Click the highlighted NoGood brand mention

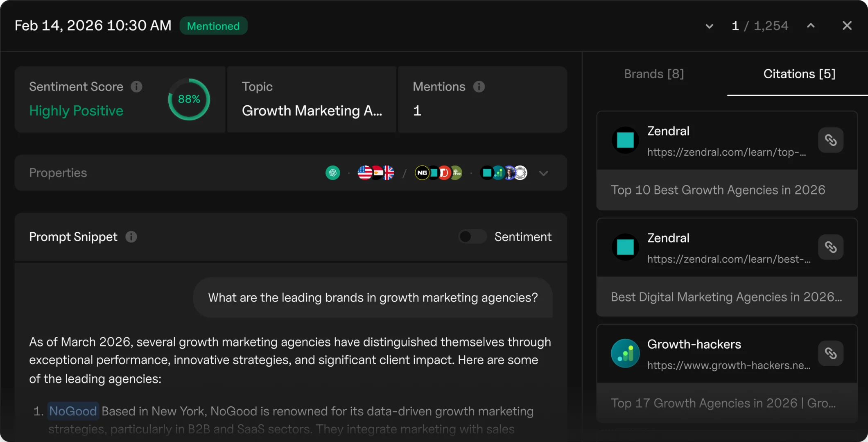(x=73, y=411)
